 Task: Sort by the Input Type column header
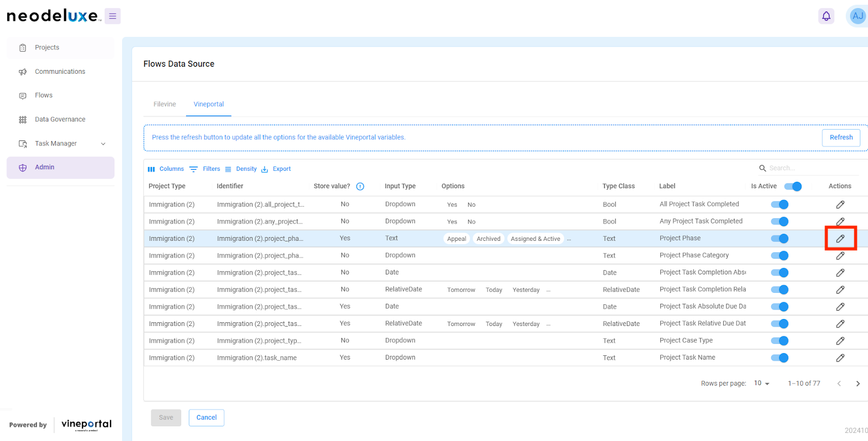point(400,186)
